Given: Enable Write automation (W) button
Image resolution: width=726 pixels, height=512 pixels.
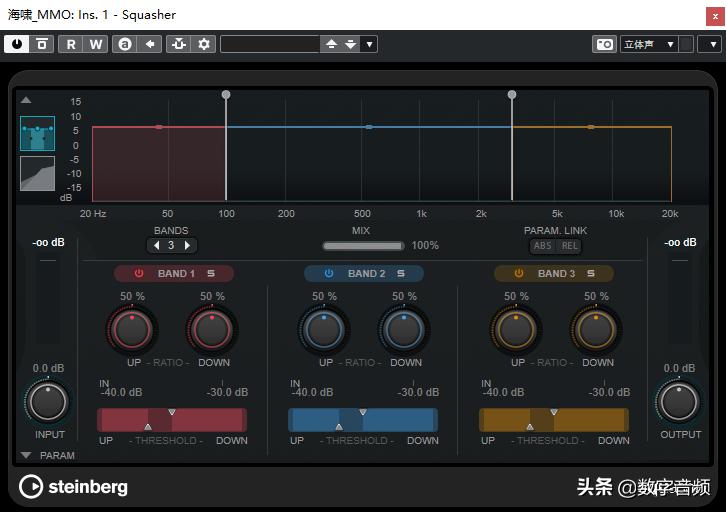Looking at the screenshot, I should pos(96,44).
